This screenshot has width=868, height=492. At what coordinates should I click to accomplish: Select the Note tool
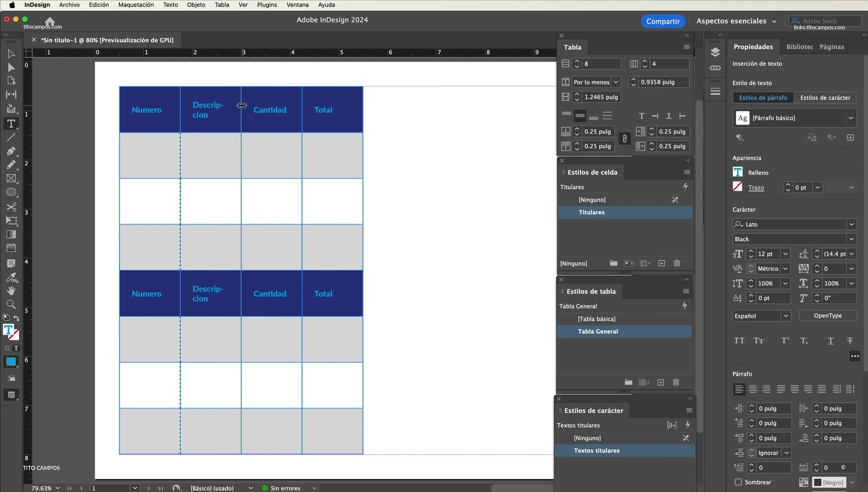click(x=11, y=263)
